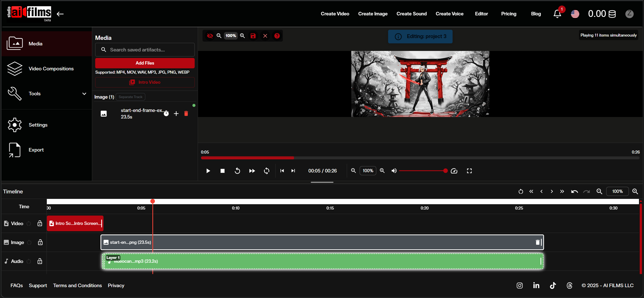Click the Add Files button
This screenshot has width=644, height=298.
pos(145,63)
